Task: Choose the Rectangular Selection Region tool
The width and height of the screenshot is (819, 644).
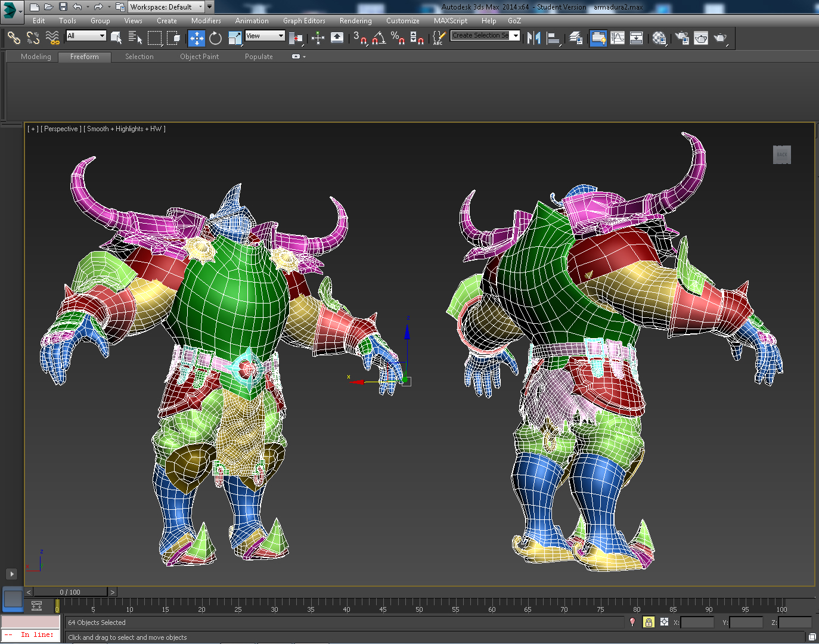Action: (155, 38)
